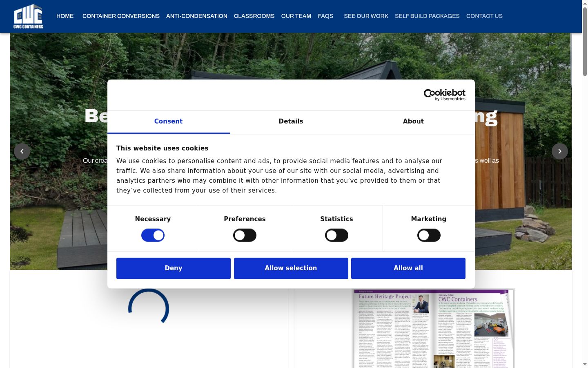Image resolution: width=588 pixels, height=368 pixels.
Task: Accept cookies with Allow all
Action: pyautogui.click(x=408, y=268)
